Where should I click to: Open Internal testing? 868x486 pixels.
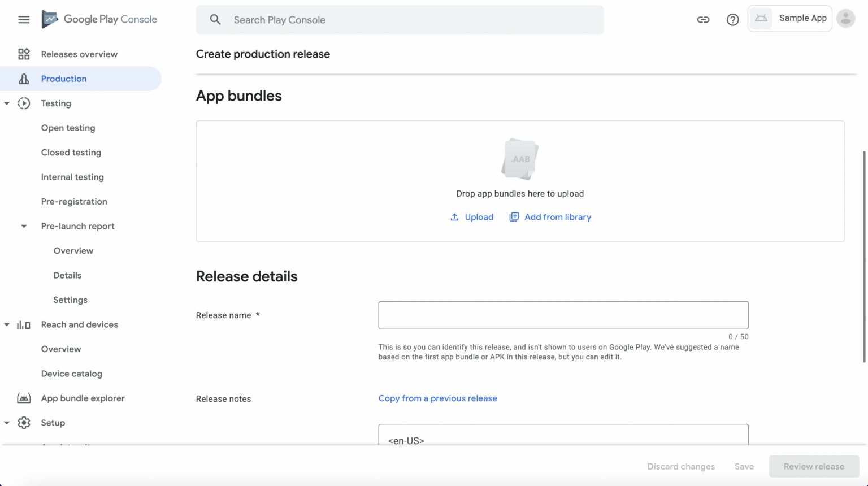coord(72,177)
